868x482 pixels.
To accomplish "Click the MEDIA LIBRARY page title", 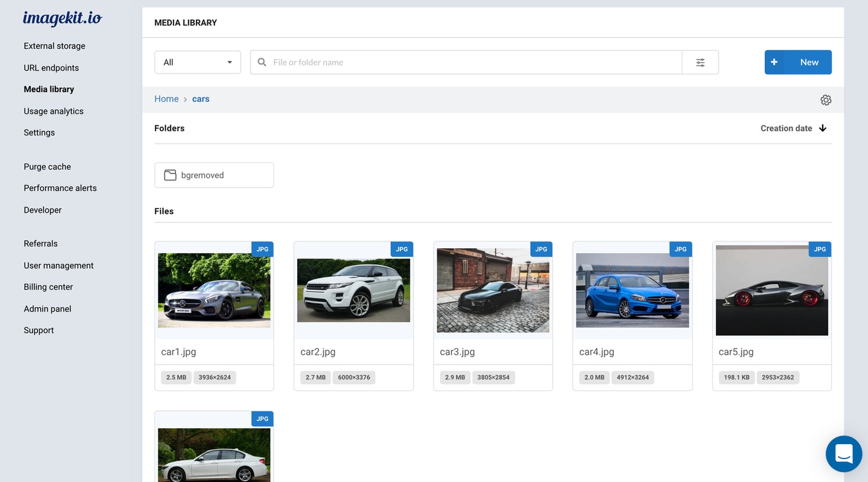I will click(x=186, y=23).
